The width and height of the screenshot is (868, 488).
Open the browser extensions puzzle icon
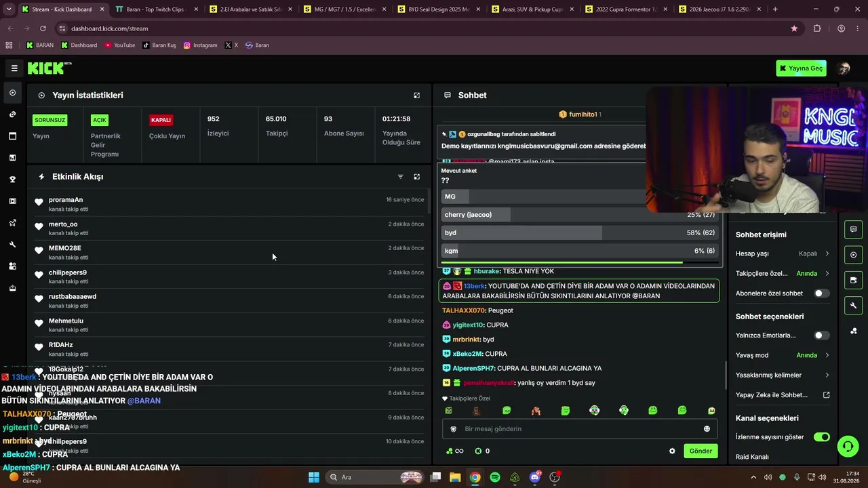817,28
